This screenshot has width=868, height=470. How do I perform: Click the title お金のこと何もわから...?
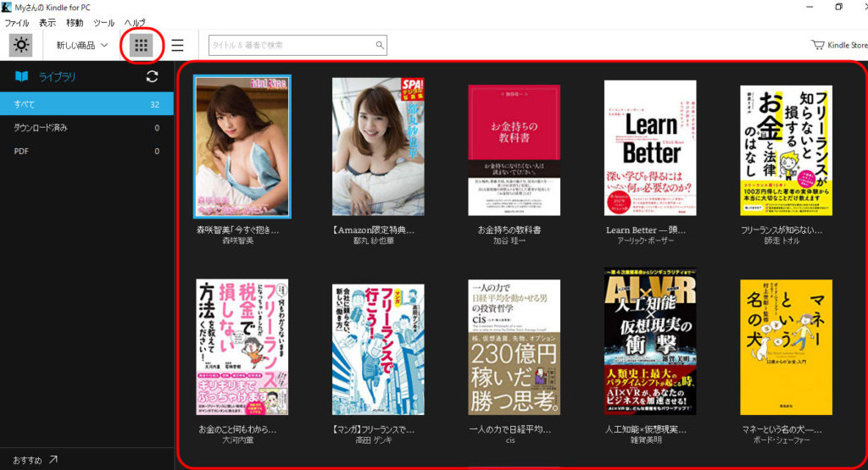[x=237, y=429]
